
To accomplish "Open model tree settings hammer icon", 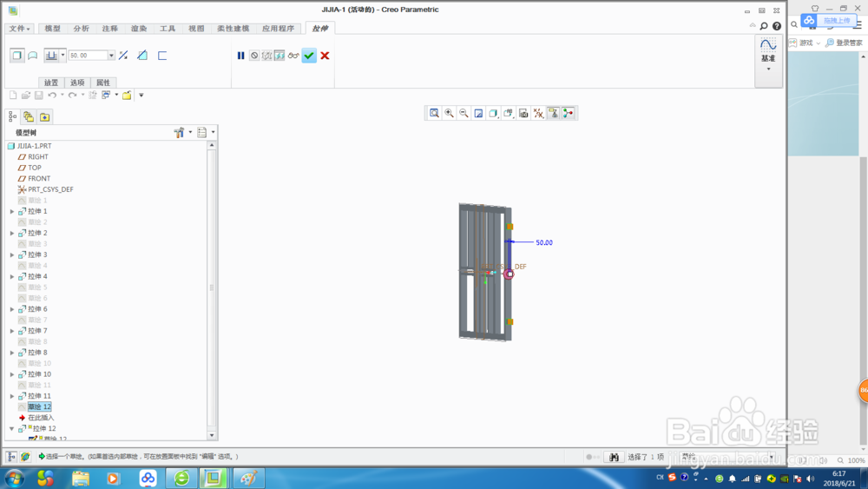I will 179,132.
